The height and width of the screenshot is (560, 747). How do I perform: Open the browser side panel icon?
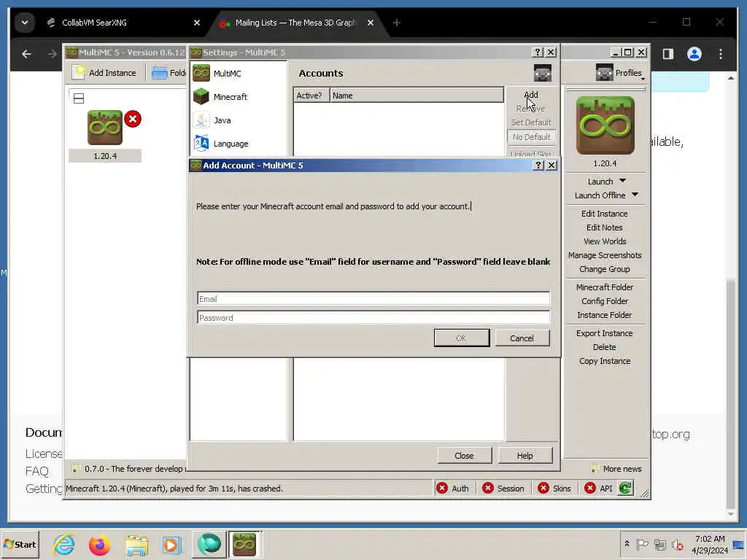[x=668, y=54]
